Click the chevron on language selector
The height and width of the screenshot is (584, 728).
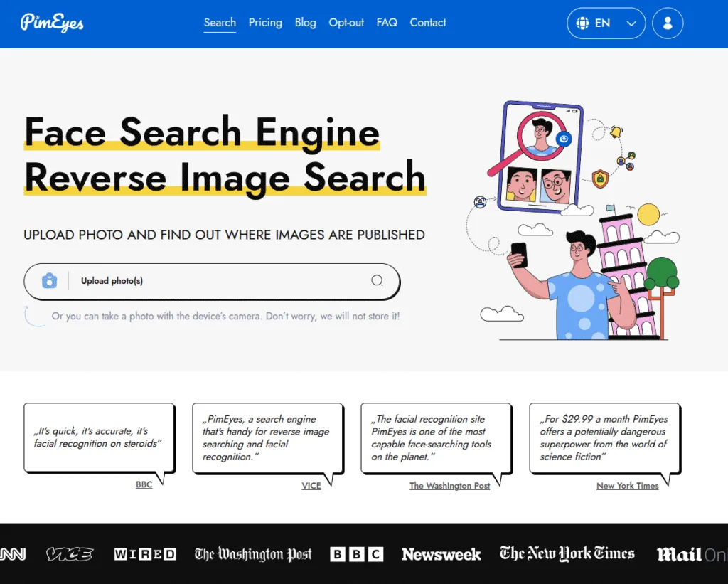[x=631, y=23]
